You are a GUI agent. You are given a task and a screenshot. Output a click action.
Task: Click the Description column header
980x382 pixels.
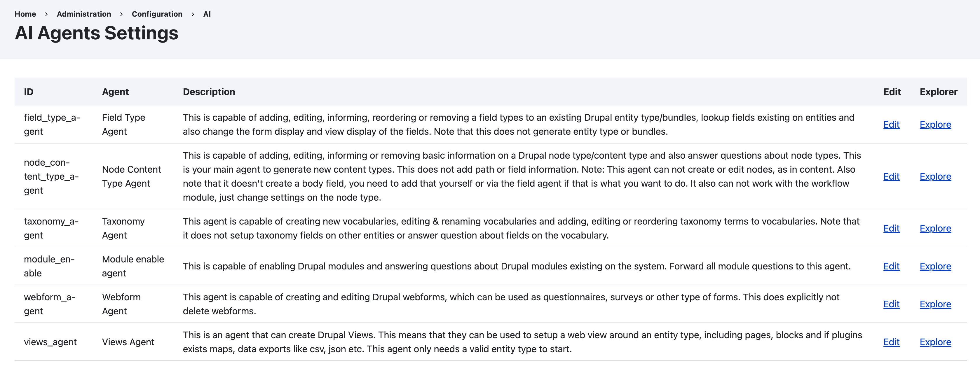(209, 92)
